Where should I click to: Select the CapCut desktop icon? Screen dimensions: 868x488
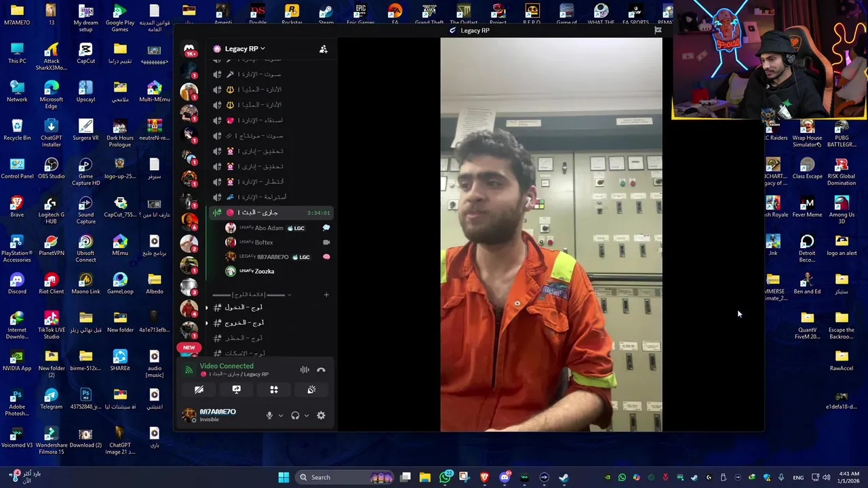tap(85, 53)
